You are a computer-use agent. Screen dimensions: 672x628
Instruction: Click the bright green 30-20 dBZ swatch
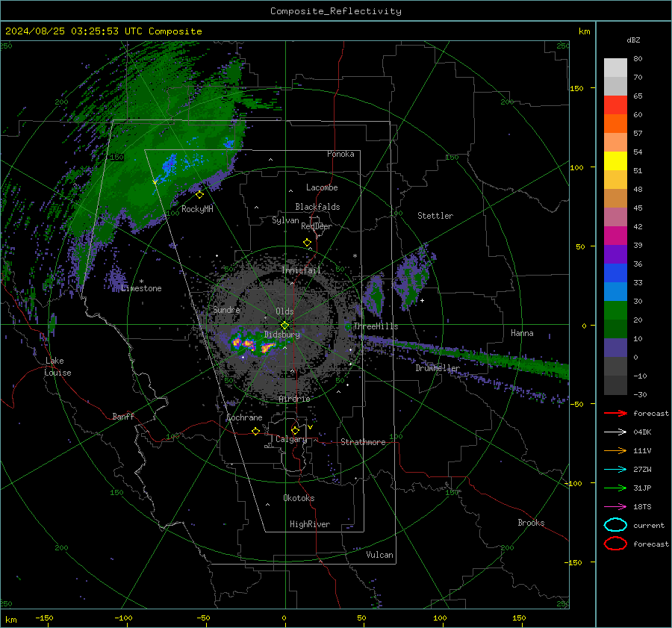pos(615,310)
